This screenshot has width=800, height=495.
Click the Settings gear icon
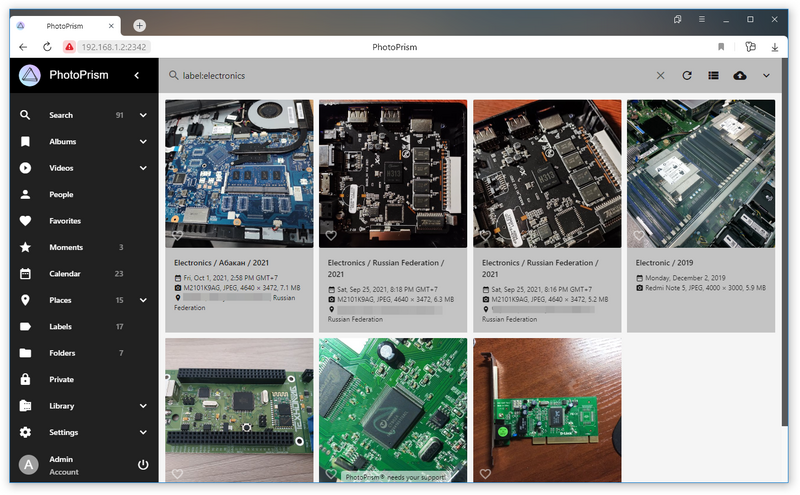pos(25,432)
